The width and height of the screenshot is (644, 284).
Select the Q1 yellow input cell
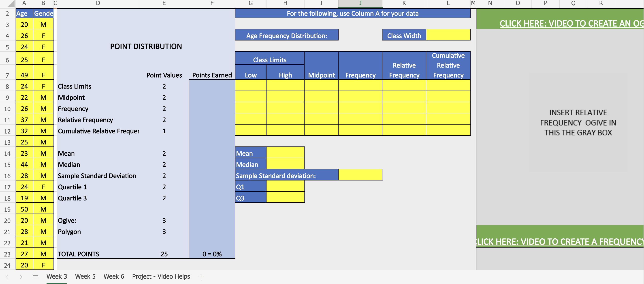tap(285, 186)
